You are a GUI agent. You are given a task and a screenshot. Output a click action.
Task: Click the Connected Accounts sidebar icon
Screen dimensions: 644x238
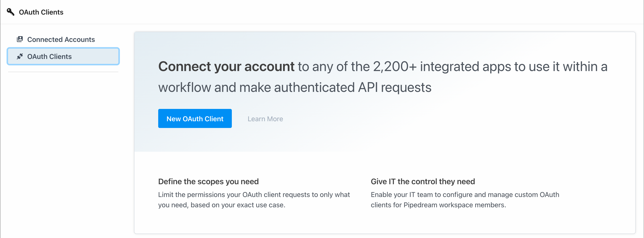(x=20, y=39)
